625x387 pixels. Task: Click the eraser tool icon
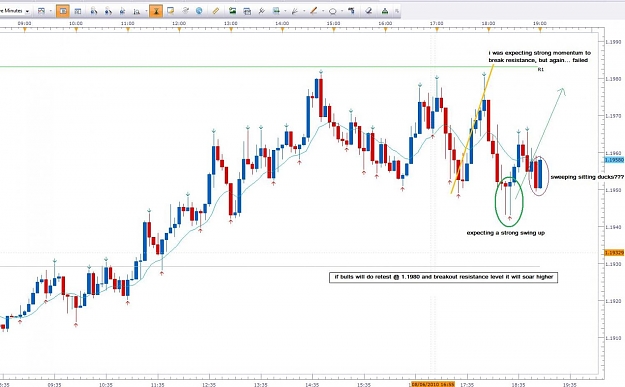[x=369, y=11]
